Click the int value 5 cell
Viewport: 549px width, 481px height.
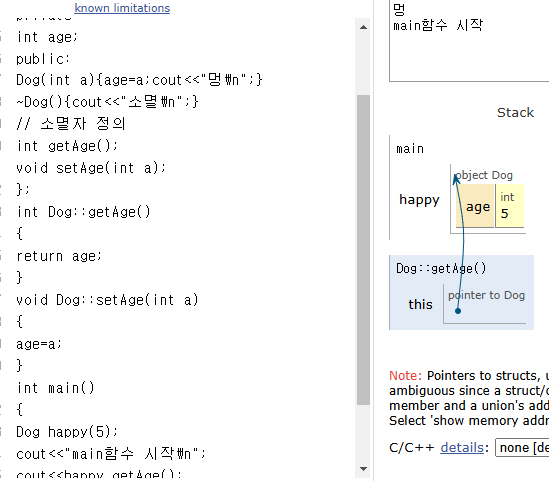coord(510,206)
